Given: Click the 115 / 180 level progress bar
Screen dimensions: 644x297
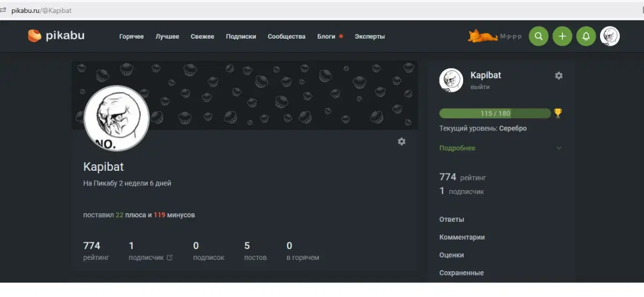Looking at the screenshot, I should (495, 113).
